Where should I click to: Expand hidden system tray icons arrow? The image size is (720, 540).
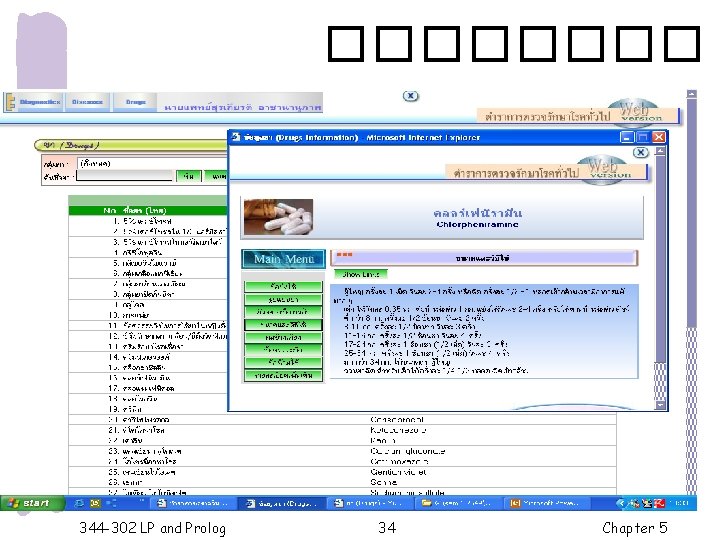point(621,503)
